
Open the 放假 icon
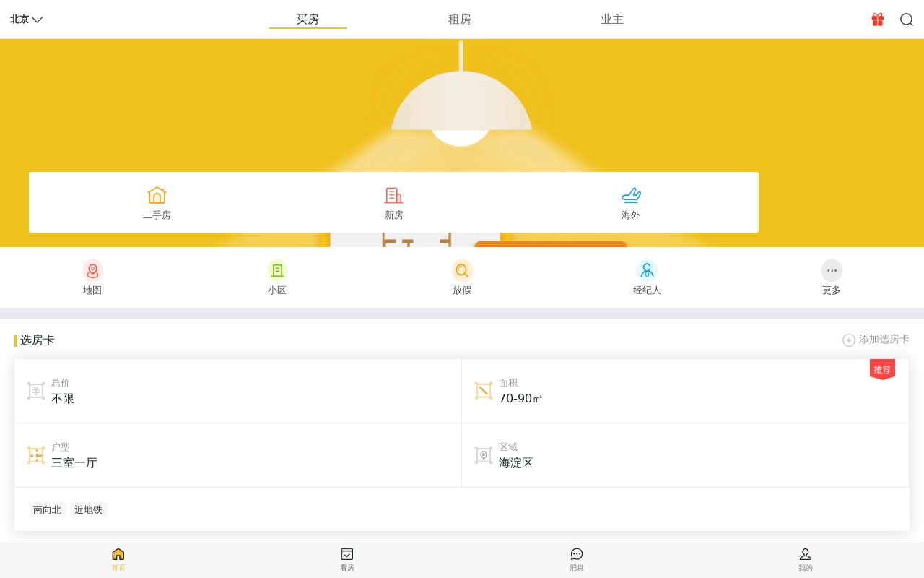click(x=462, y=270)
